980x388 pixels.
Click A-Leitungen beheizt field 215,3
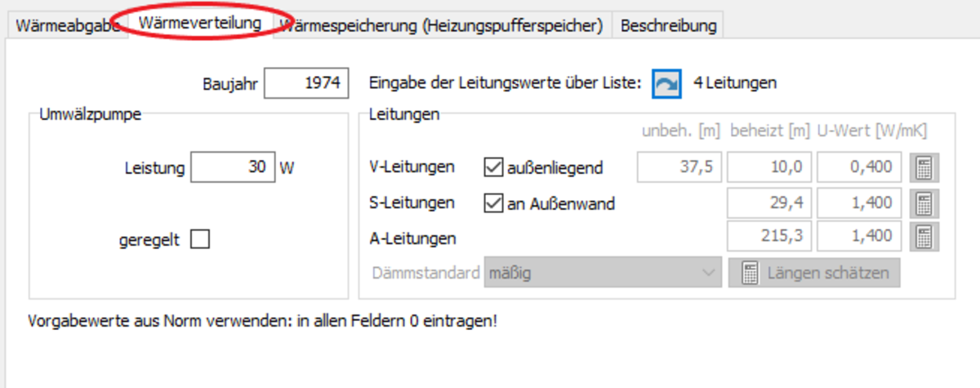click(x=769, y=237)
